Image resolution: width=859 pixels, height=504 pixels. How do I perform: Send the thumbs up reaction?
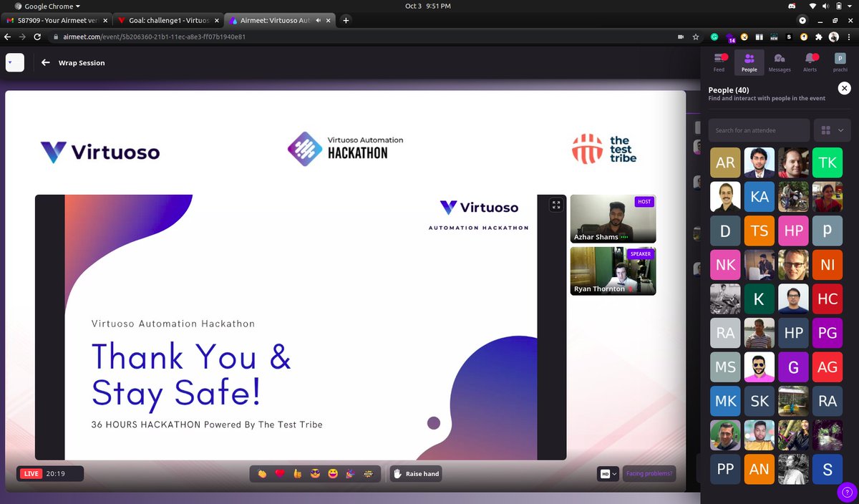(x=298, y=474)
